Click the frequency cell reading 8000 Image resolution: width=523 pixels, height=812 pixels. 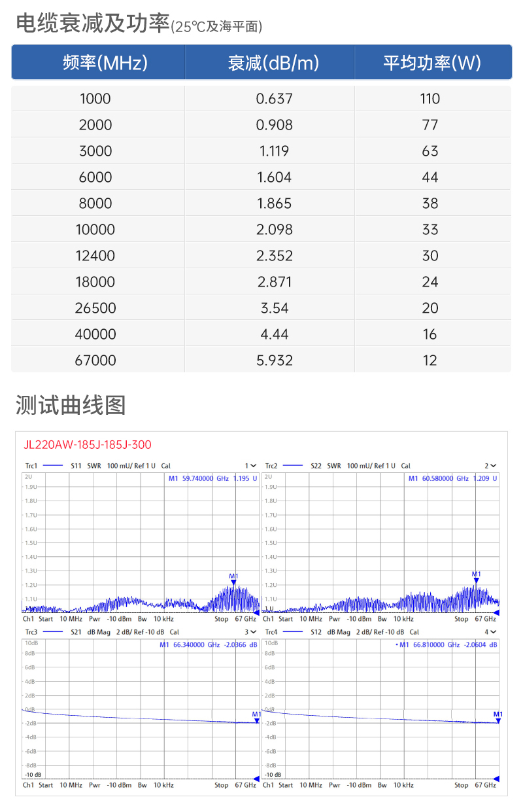click(x=95, y=203)
